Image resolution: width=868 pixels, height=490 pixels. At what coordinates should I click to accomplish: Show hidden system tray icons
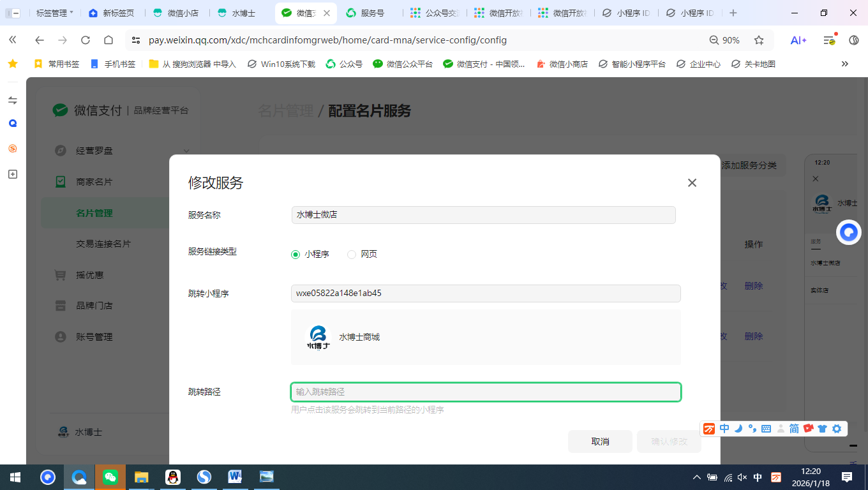pos(697,477)
